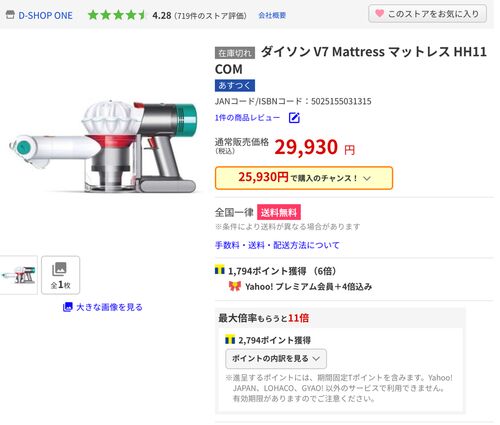
Task: Expand the 25,930円で購入のチャンス banner
Action: (x=304, y=178)
